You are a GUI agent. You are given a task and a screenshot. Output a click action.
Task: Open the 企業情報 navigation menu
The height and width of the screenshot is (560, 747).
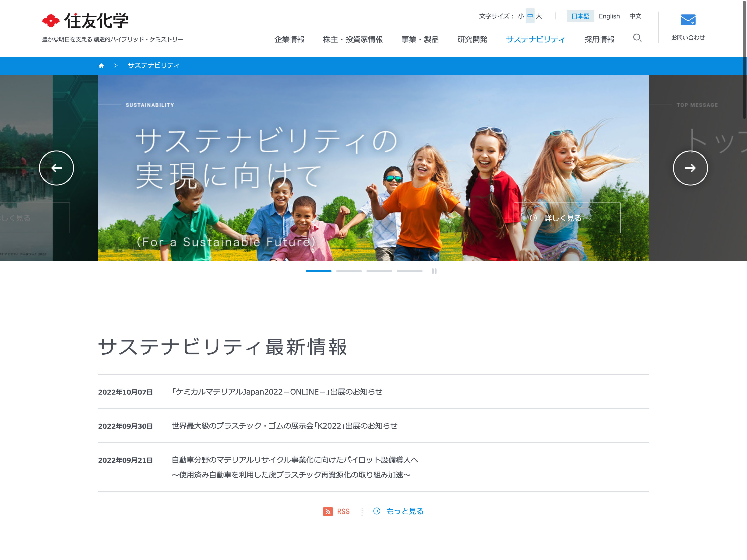pyautogui.click(x=289, y=39)
